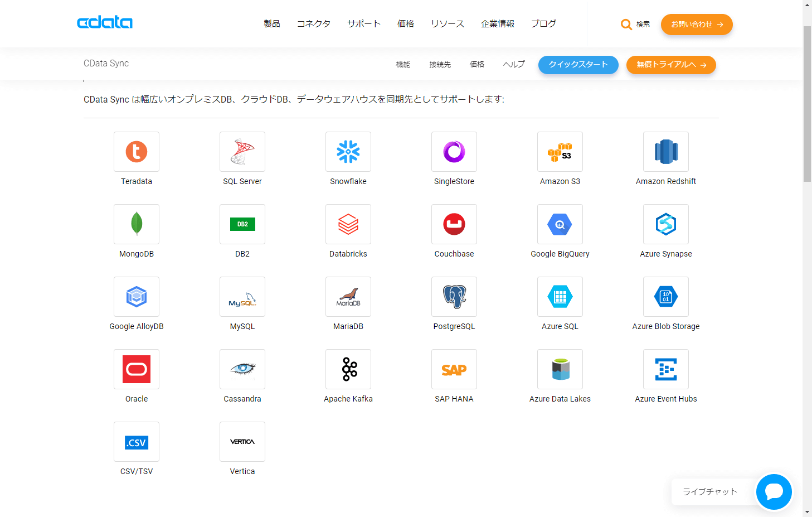Select the Azure Event Hubs icon
Image resolution: width=812 pixels, height=517 pixels.
tap(666, 369)
